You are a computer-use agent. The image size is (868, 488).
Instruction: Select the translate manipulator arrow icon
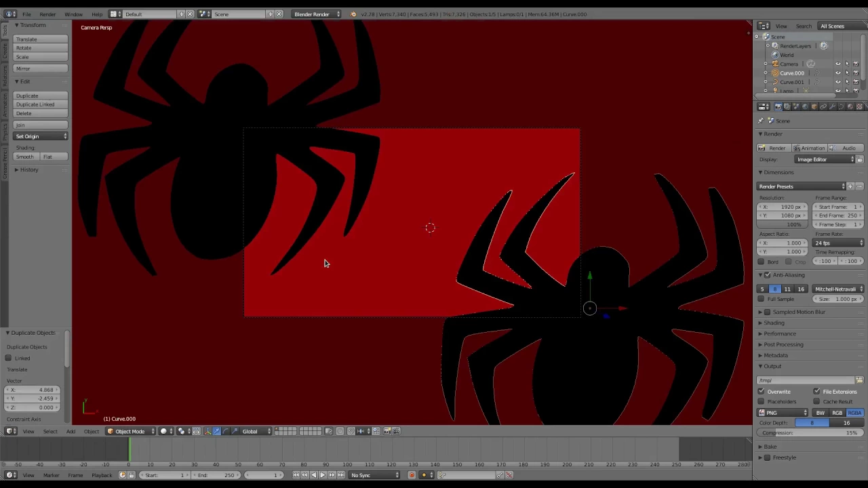coord(217,431)
